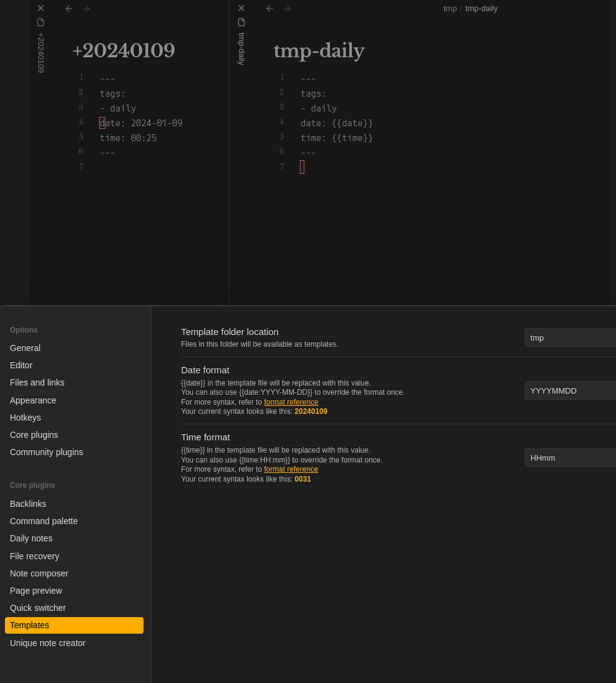Open the Hotkeys settings section
This screenshot has height=683, width=616.
pyautogui.click(x=25, y=417)
